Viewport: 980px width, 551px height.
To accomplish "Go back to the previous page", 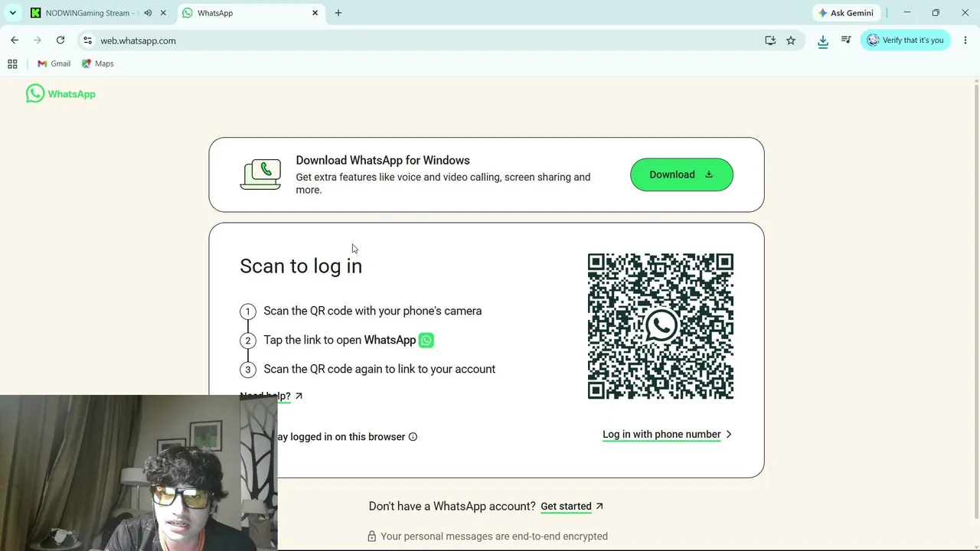I will tap(15, 41).
